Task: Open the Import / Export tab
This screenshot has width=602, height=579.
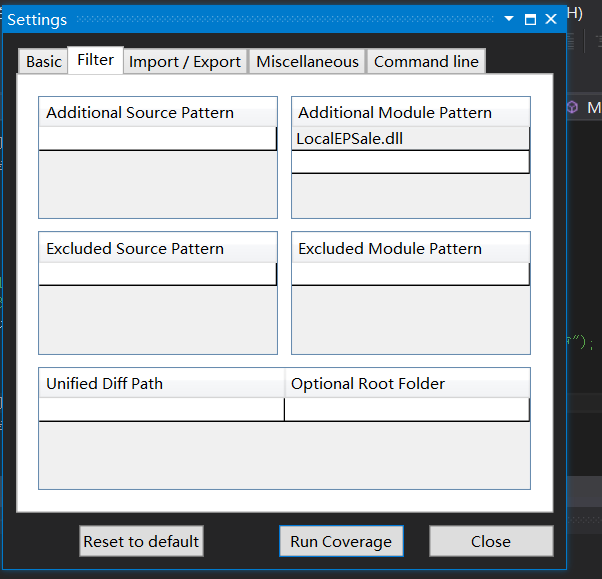Action: tap(185, 61)
